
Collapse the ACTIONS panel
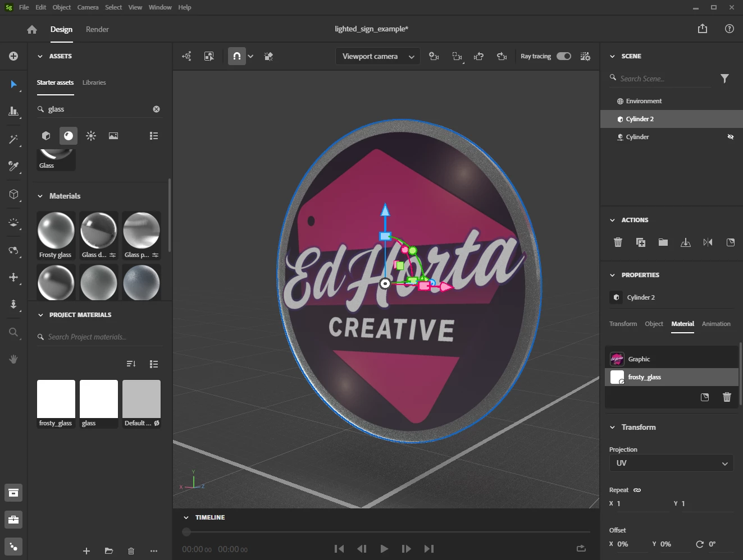[612, 220]
